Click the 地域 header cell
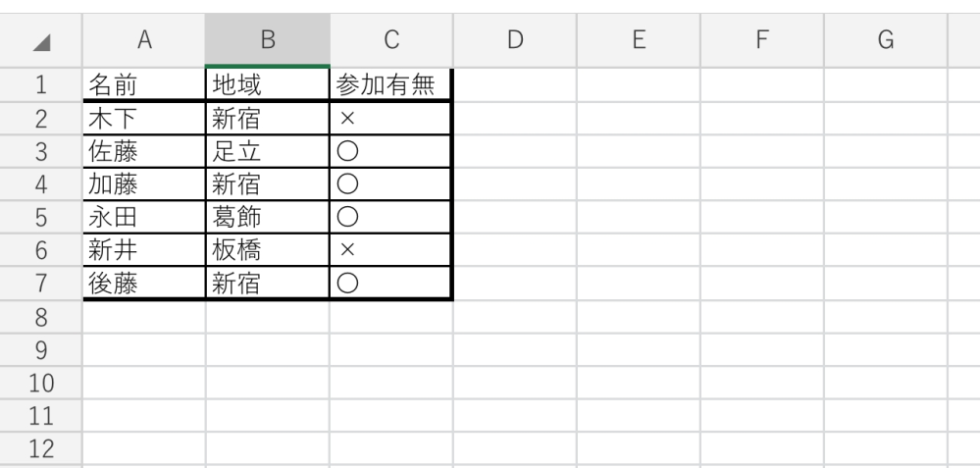Viewport: 980px width, 468px height. [x=267, y=84]
